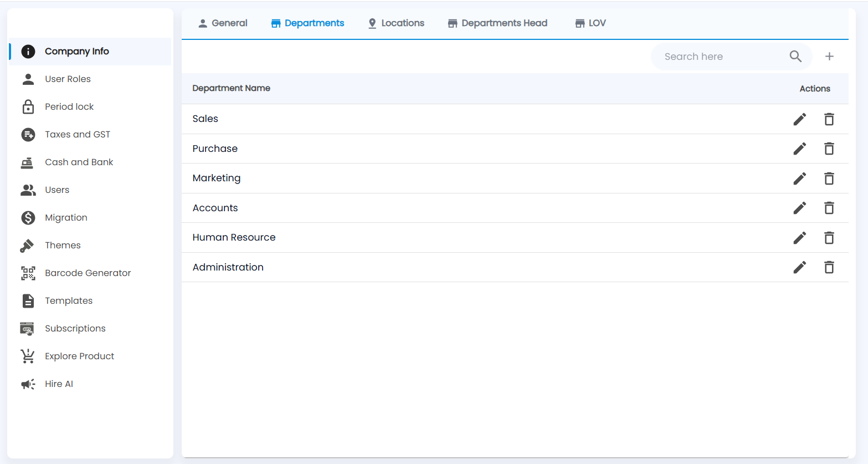The height and width of the screenshot is (464, 868).
Task: Delete the Sales department
Action: pos(829,119)
